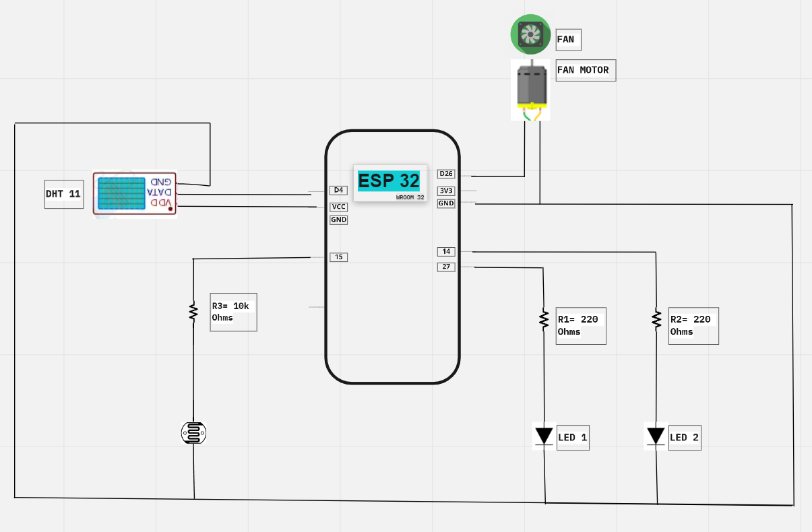
Task: Select pin 15 label on ESP32
Action: [x=339, y=257]
